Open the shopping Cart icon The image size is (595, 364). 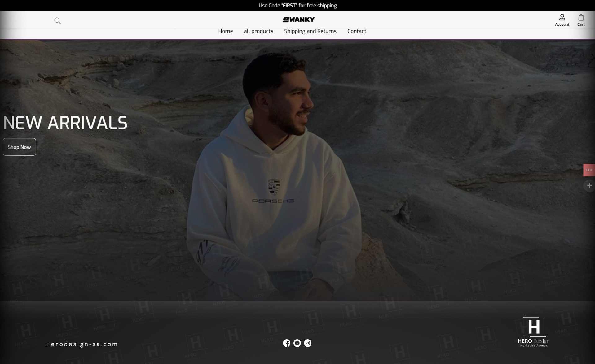pyautogui.click(x=581, y=20)
